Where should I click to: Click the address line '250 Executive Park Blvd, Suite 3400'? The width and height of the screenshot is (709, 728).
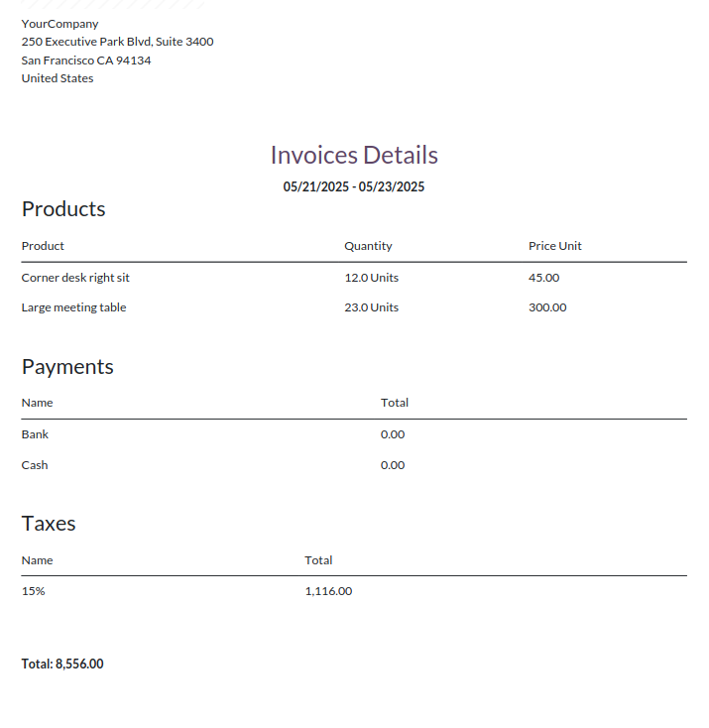117,42
